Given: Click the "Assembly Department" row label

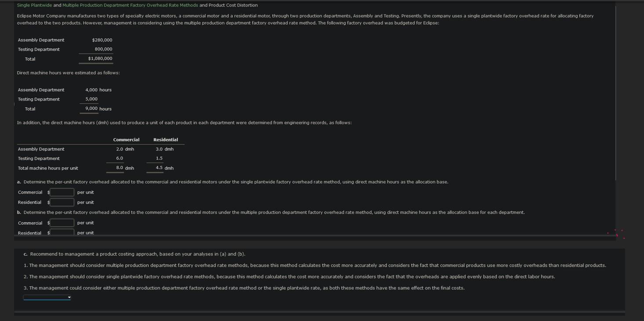Looking at the screenshot, I should [40, 40].
